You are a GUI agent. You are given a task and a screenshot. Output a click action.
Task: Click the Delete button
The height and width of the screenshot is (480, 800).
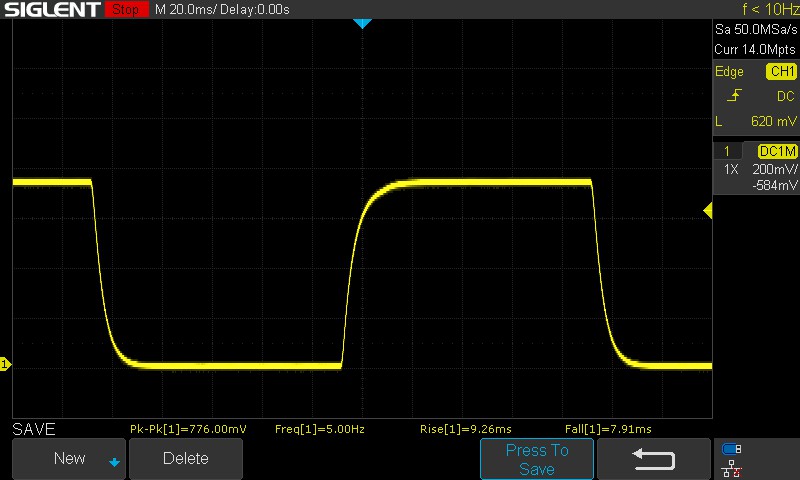tap(186, 458)
